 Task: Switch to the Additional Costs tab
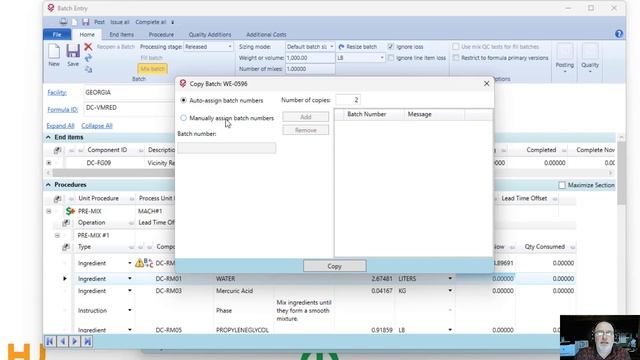[x=266, y=35]
